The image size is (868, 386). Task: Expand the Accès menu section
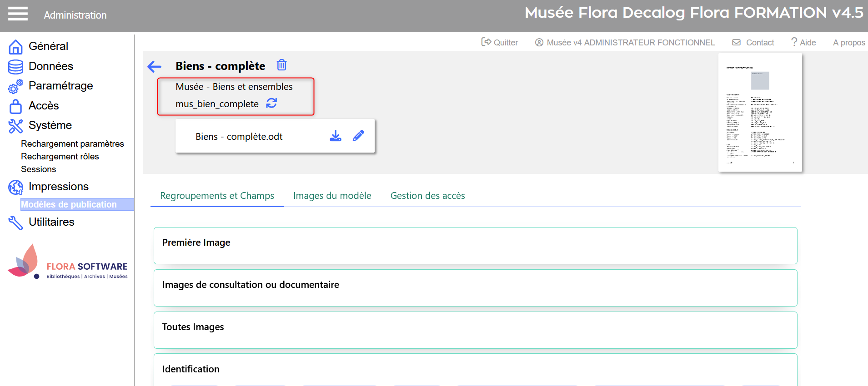(x=44, y=106)
